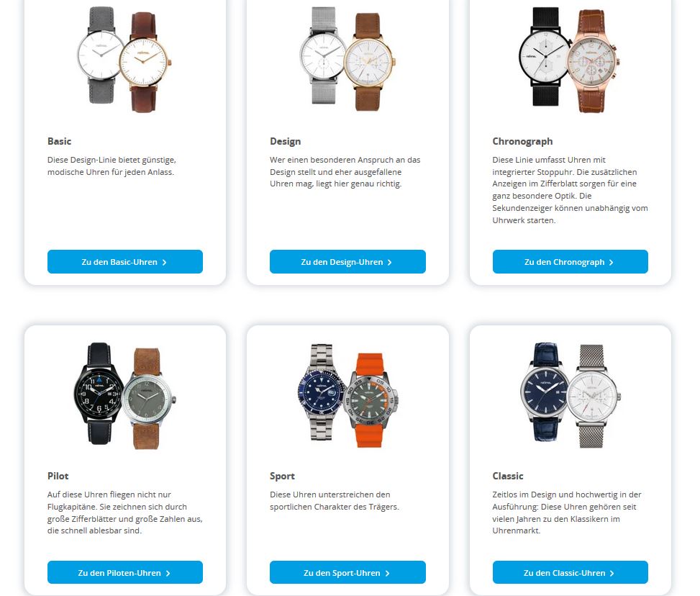The height and width of the screenshot is (596, 700).
Task: Click the chevron arrow on Classic-Uhren button
Action: point(612,573)
